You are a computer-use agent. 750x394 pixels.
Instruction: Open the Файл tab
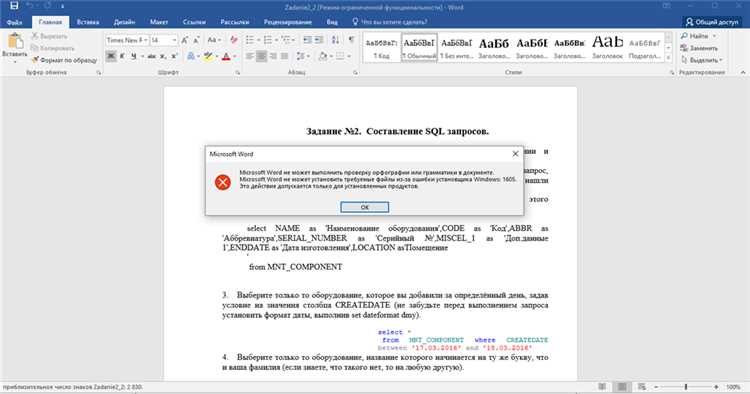(x=14, y=22)
